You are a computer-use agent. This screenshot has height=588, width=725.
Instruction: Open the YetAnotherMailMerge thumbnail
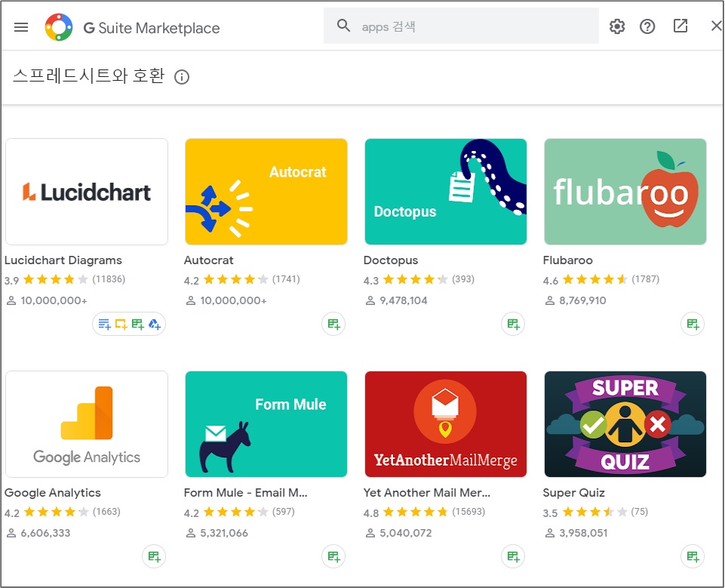[446, 424]
